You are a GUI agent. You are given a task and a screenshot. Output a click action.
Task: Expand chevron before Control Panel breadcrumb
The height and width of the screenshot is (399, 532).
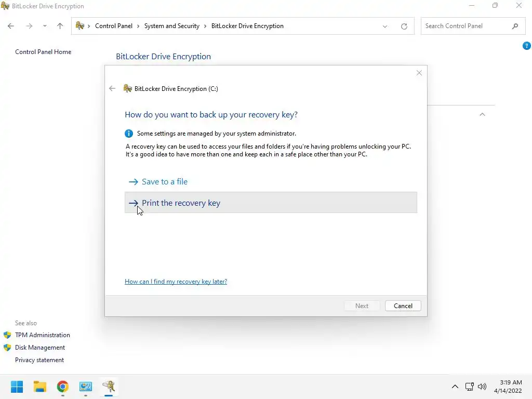[x=89, y=26]
